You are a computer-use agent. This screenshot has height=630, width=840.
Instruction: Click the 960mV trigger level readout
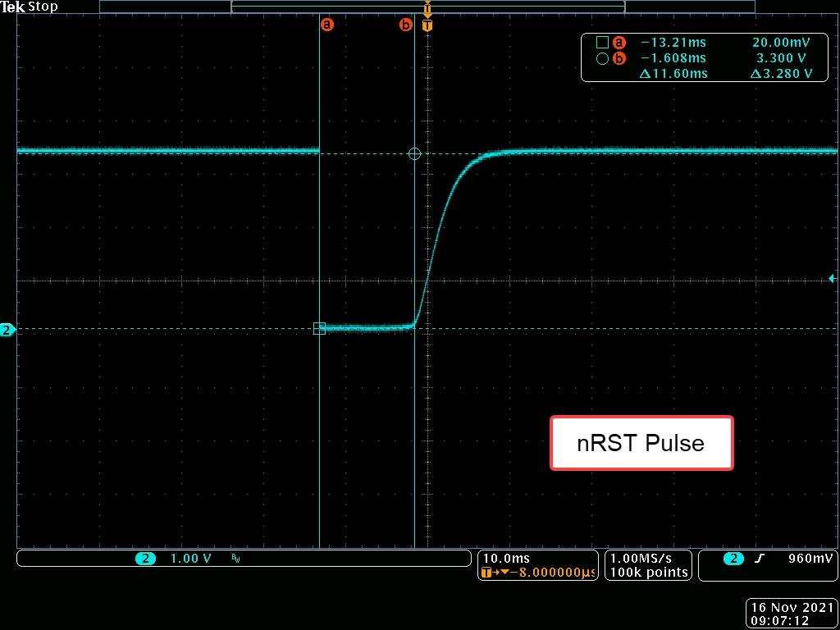tap(810, 559)
